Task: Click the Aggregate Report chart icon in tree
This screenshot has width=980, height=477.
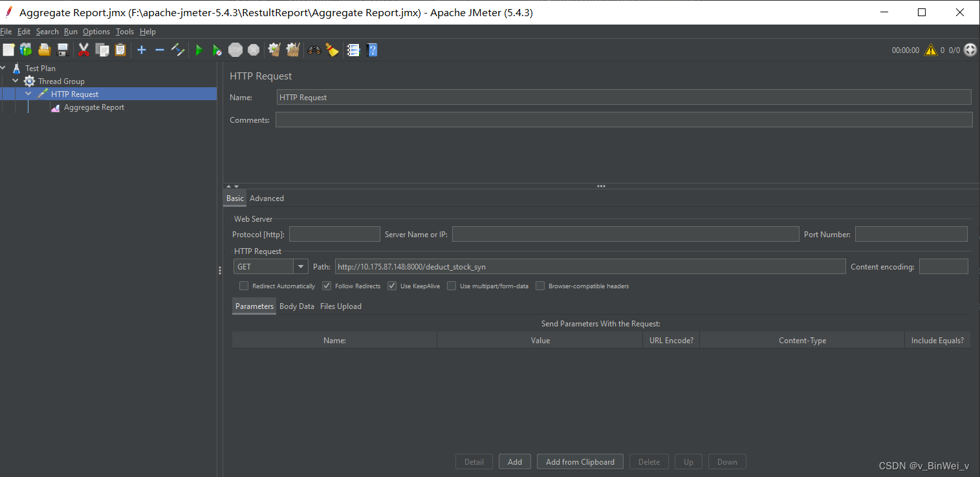Action: (x=56, y=108)
